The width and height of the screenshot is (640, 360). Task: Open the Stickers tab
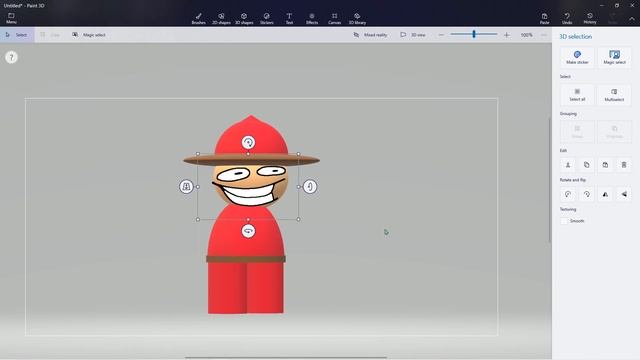click(x=267, y=18)
